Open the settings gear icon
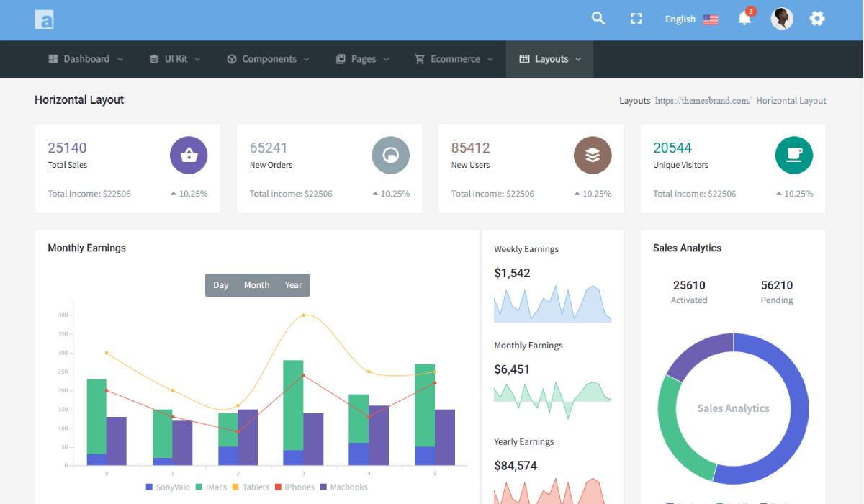This screenshot has width=864, height=504. pyautogui.click(x=817, y=19)
